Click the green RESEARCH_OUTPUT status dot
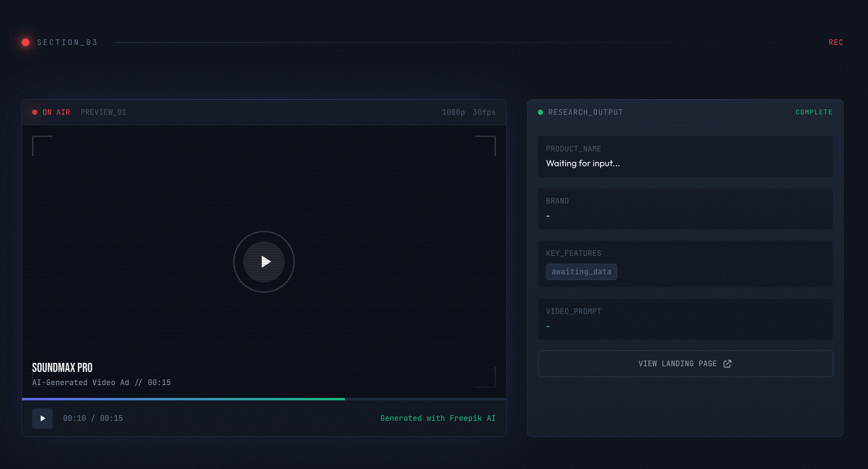Screen dimensions: 868x469 pyautogui.click(x=540, y=112)
